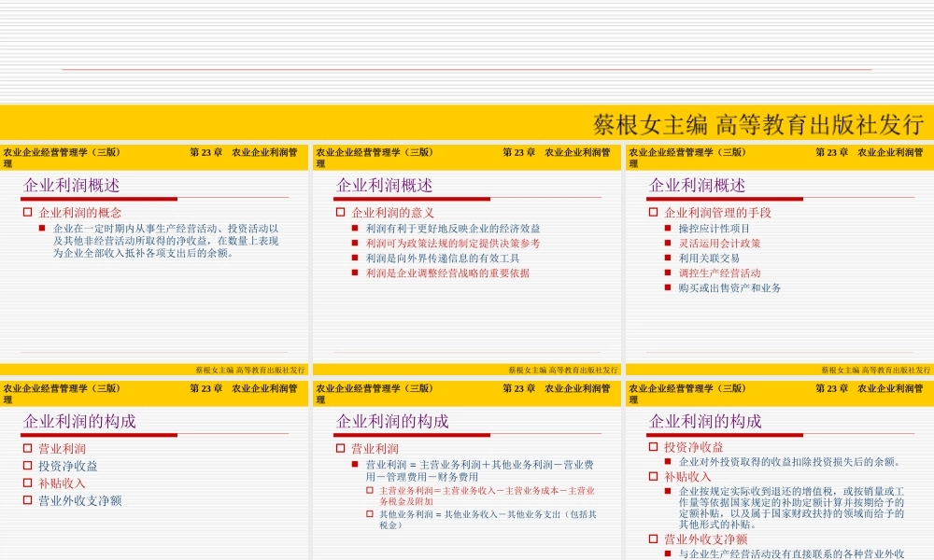The width and height of the screenshot is (934, 560).
Task: Check the "补贴收入" box on the bottom-left slide
Action: (26, 482)
